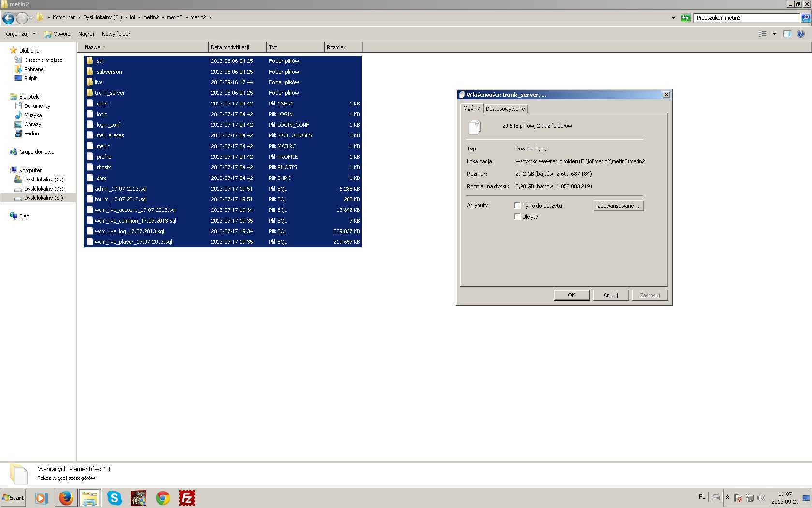This screenshot has width=812, height=508.
Task: Click the network tray icon
Action: coord(750,498)
